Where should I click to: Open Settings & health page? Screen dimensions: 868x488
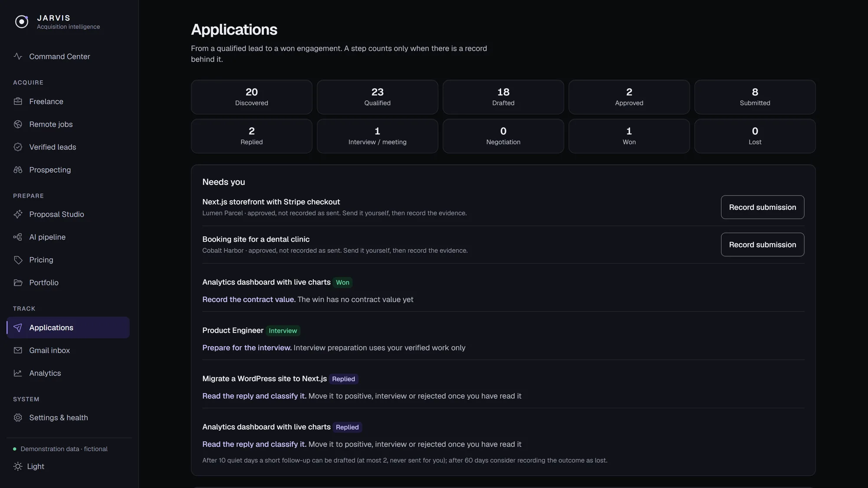(68, 418)
